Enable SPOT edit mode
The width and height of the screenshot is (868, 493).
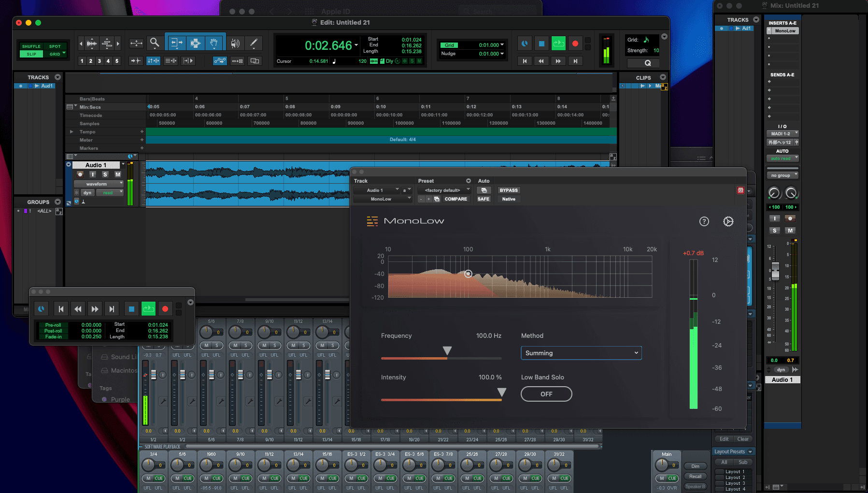click(55, 46)
